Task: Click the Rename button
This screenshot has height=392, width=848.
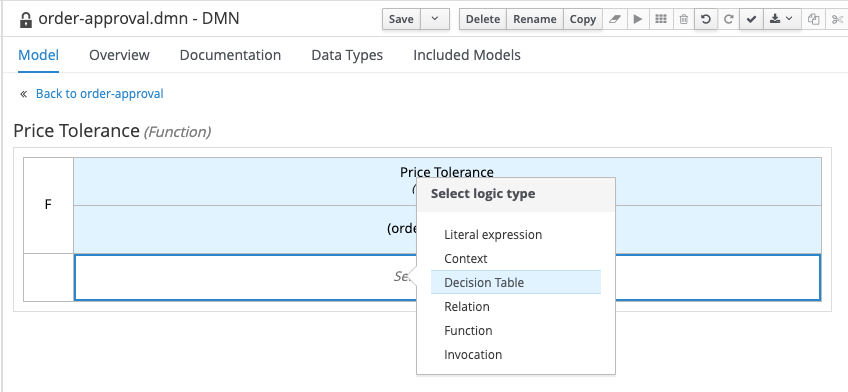Action: (535, 19)
